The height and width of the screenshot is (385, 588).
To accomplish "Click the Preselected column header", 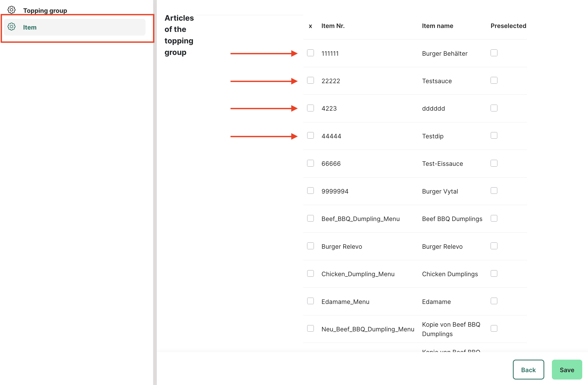I will (x=508, y=26).
